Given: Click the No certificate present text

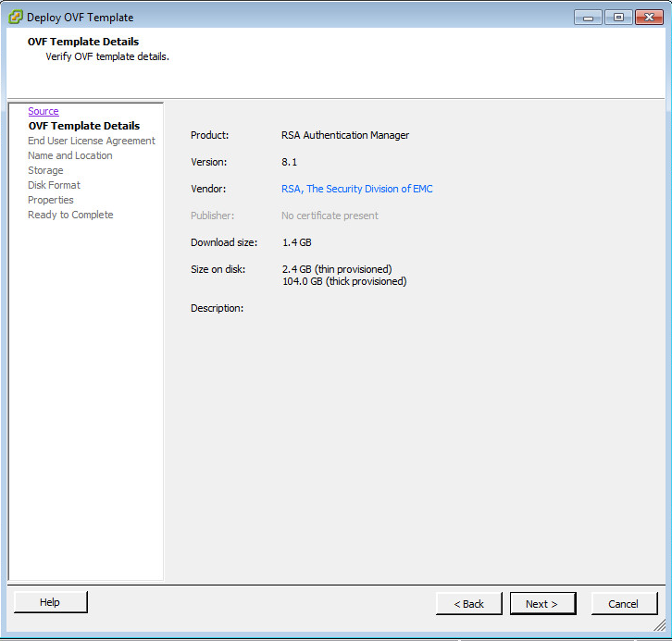Looking at the screenshot, I should [330, 216].
